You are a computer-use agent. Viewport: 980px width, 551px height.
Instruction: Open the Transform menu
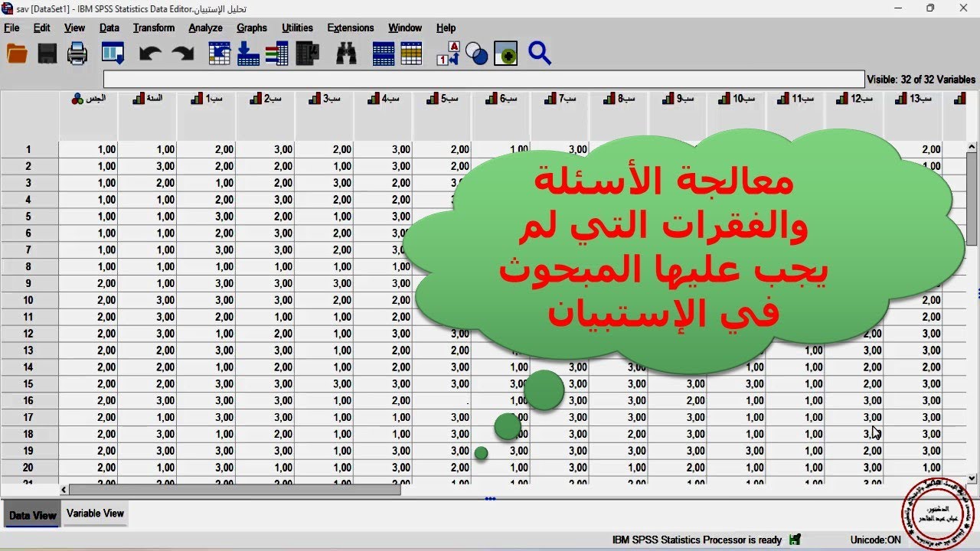(x=154, y=28)
